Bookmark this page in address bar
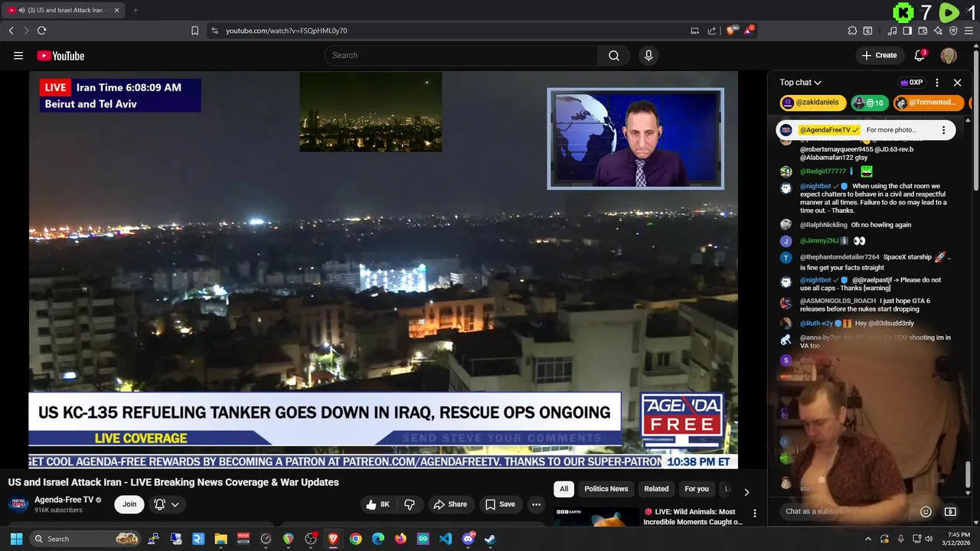This screenshot has width=980, height=551. coord(194,31)
